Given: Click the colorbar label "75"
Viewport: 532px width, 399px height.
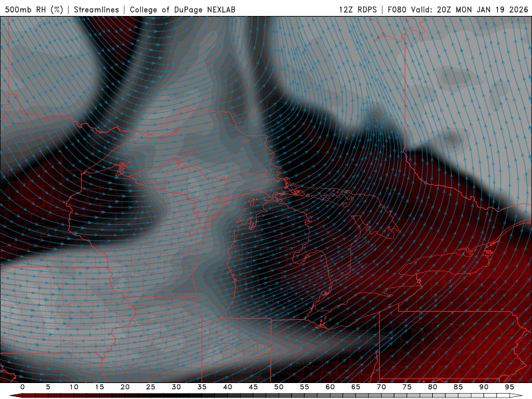Looking at the screenshot, I should click(x=407, y=387).
